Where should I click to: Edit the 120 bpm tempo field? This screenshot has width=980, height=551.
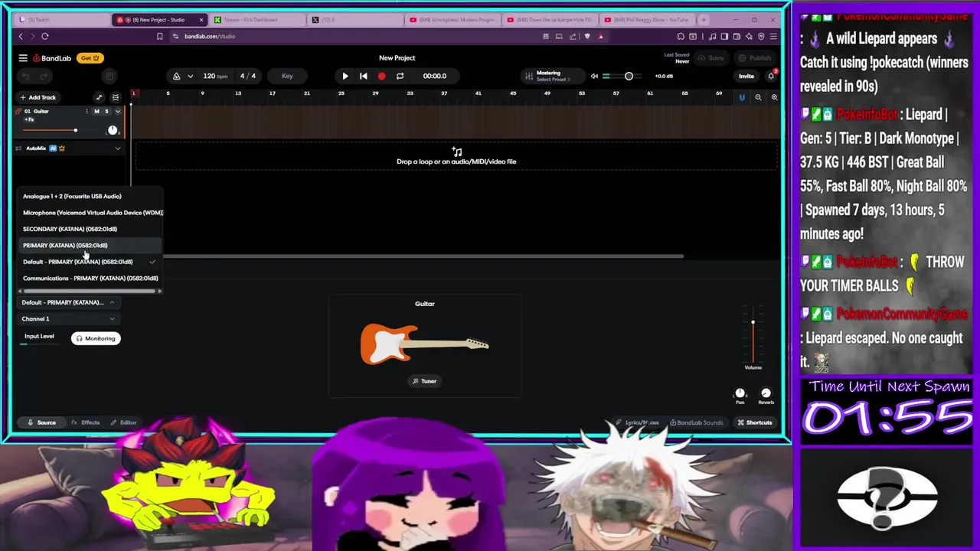[215, 76]
